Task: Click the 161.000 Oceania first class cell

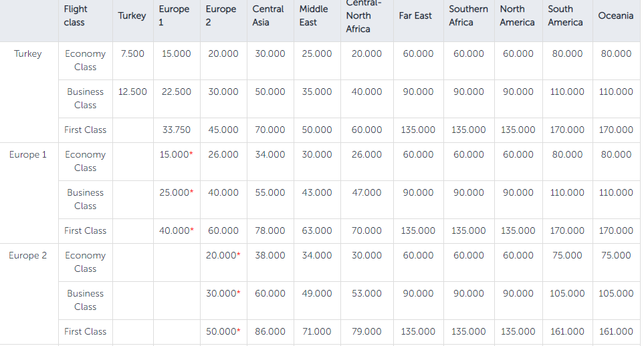Action: [x=616, y=332]
